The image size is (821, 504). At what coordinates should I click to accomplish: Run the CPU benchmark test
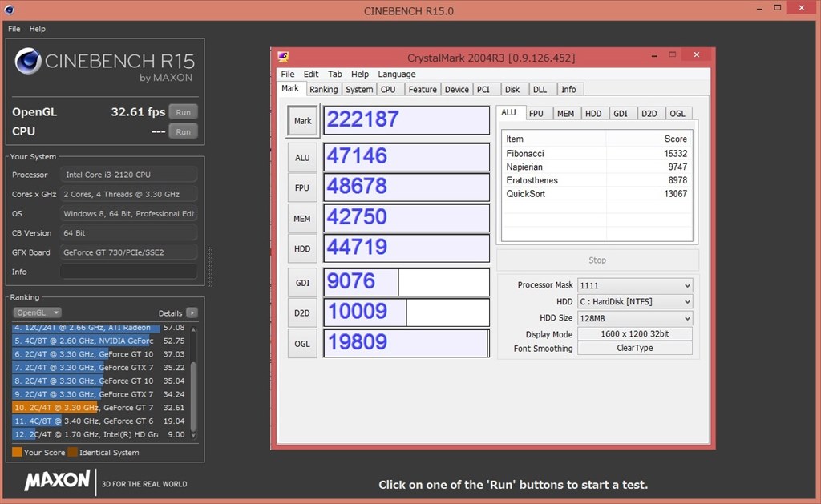[184, 131]
